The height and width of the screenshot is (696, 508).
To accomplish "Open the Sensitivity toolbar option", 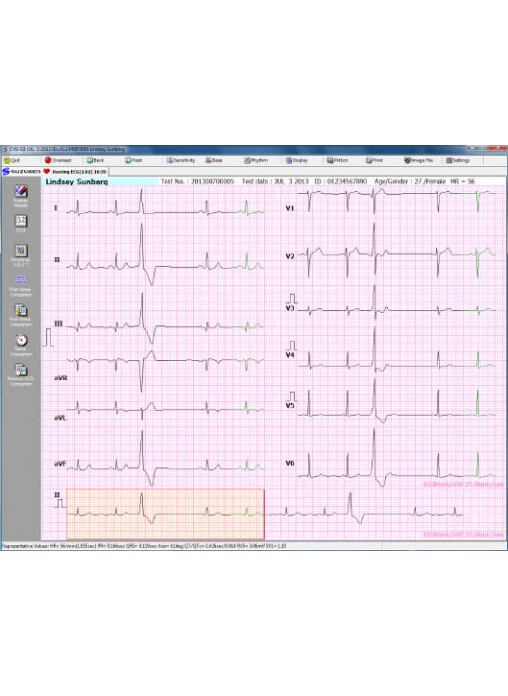I will tap(181, 160).
